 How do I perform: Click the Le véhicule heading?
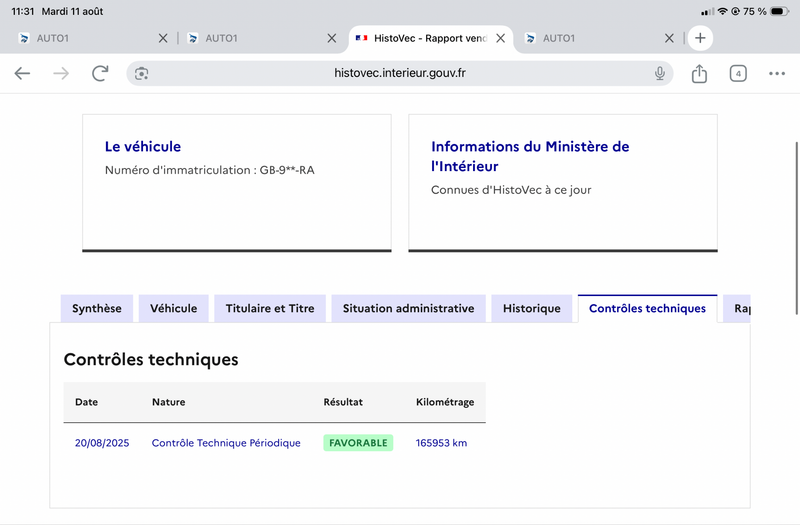tap(143, 146)
